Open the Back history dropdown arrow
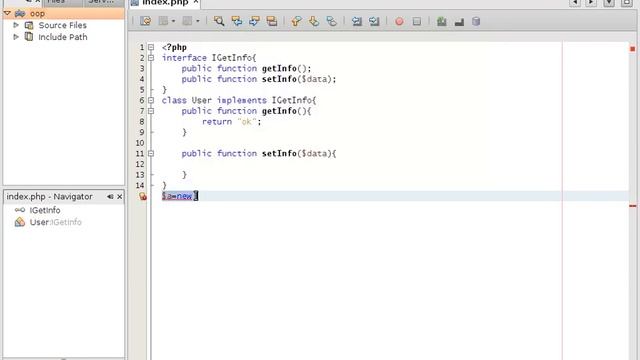The width and height of the screenshot is (640, 360). (173, 21)
